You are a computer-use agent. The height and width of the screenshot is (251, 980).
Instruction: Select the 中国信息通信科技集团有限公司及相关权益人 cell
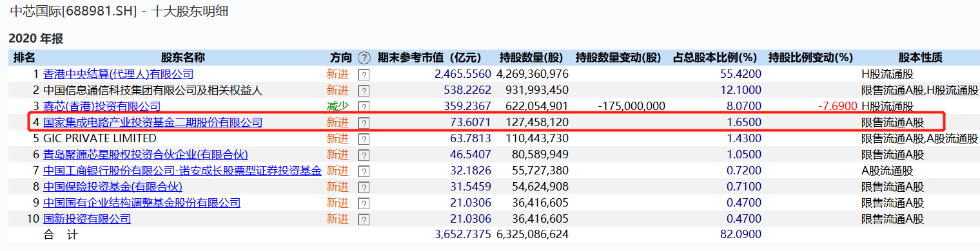pyautogui.click(x=153, y=90)
